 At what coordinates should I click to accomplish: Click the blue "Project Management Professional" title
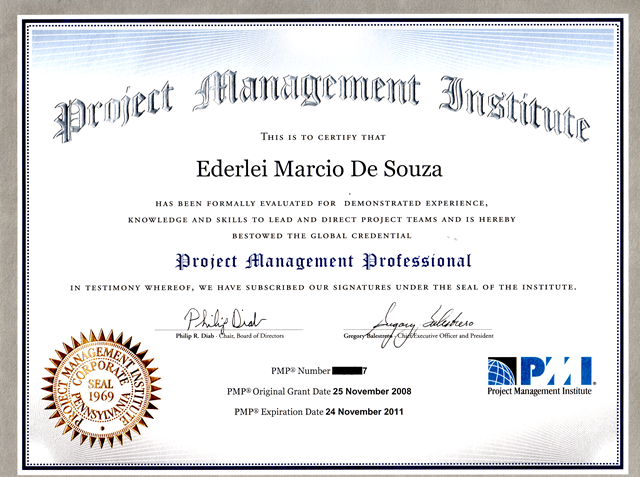point(323,262)
